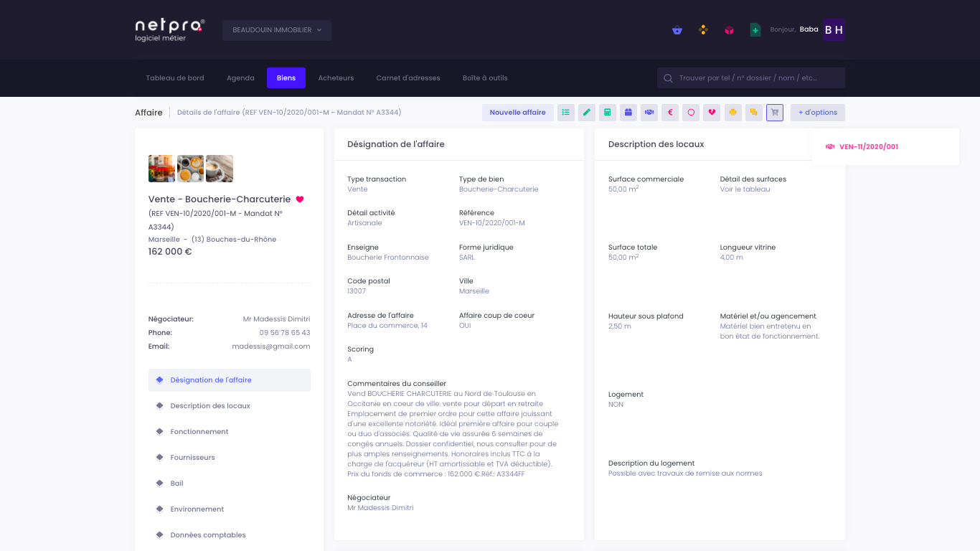Image resolution: width=980 pixels, height=551 pixels.
Task: Open the Carnet d'adresses section
Action: pos(407,77)
